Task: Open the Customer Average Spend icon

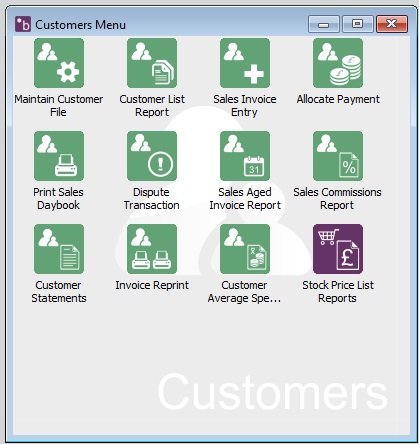Action: (245, 249)
